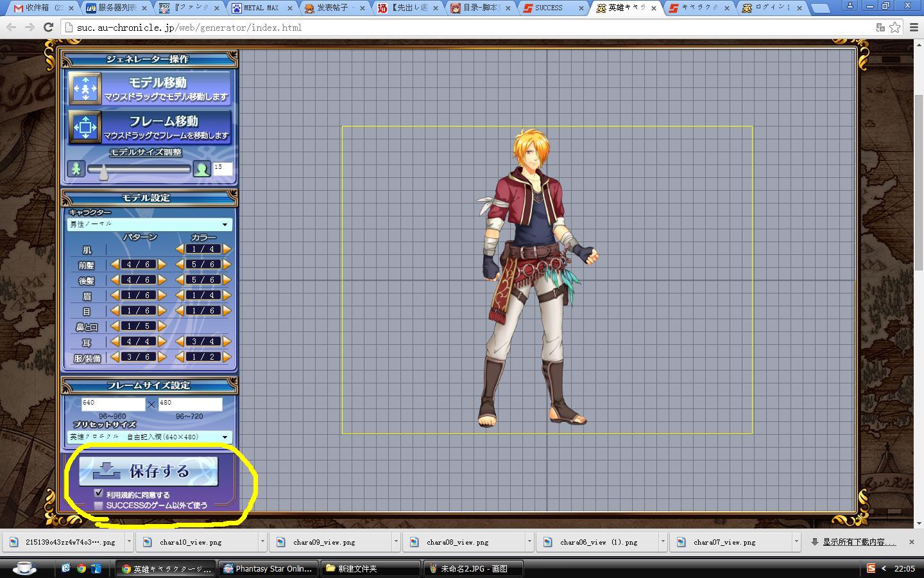Bookmark this page with the star icon
Image resolution: width=924 pixels, height=578 pixels.
click(x=894, y=28)
